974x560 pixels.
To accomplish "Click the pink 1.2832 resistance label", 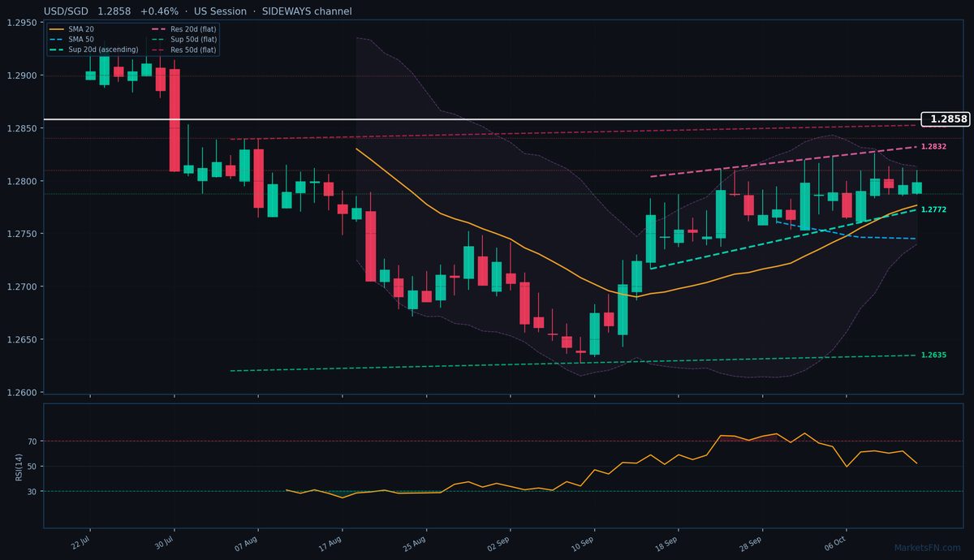I will pos(933,147).
